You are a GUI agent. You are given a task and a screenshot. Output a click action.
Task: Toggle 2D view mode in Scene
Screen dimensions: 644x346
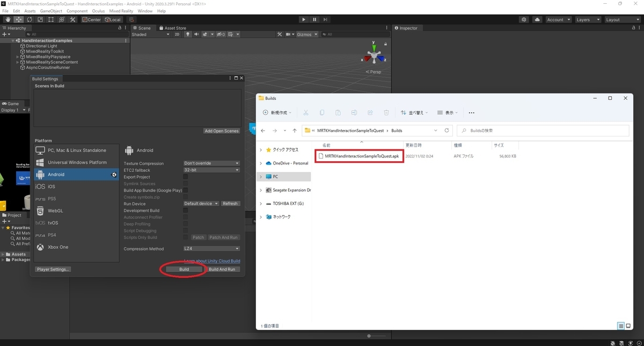177,34
